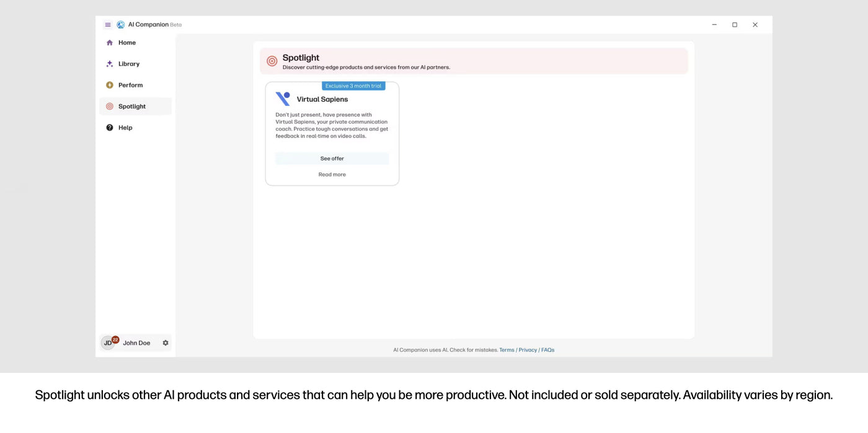Viewport: 868px width, 433px height.
Task: Click the Perform lightning icon
Action: point(110,85)
